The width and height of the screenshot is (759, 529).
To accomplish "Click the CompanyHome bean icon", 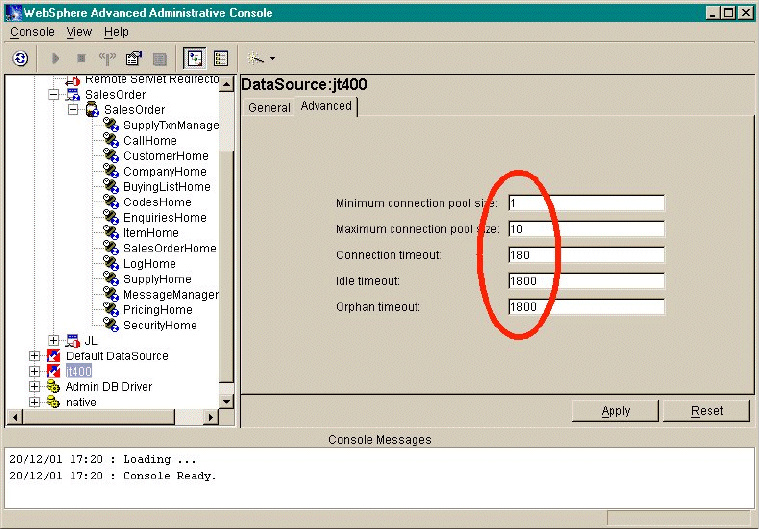I will click(111, 171).
